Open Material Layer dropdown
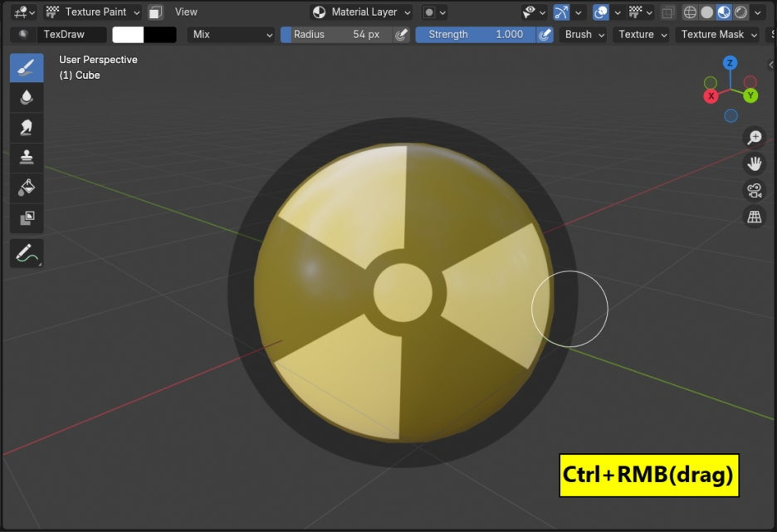The height and width of the screenshot is (532, 777). pos(361,12)
